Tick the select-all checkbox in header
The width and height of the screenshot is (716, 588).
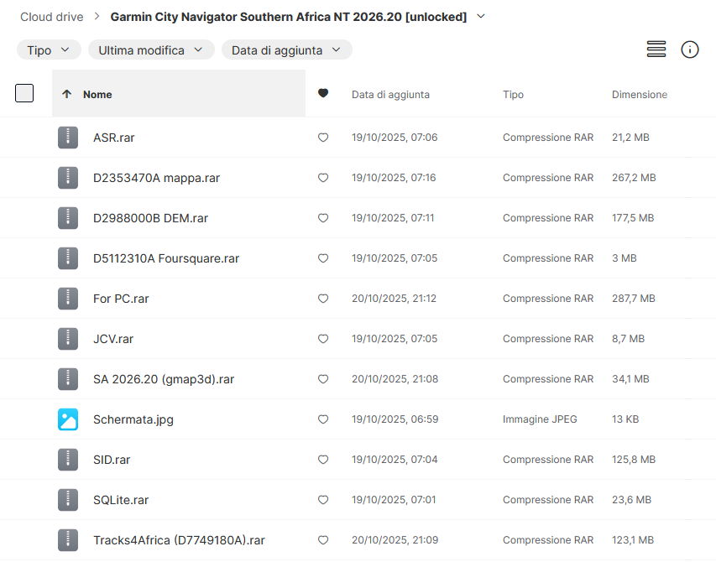tap(24, 93)
